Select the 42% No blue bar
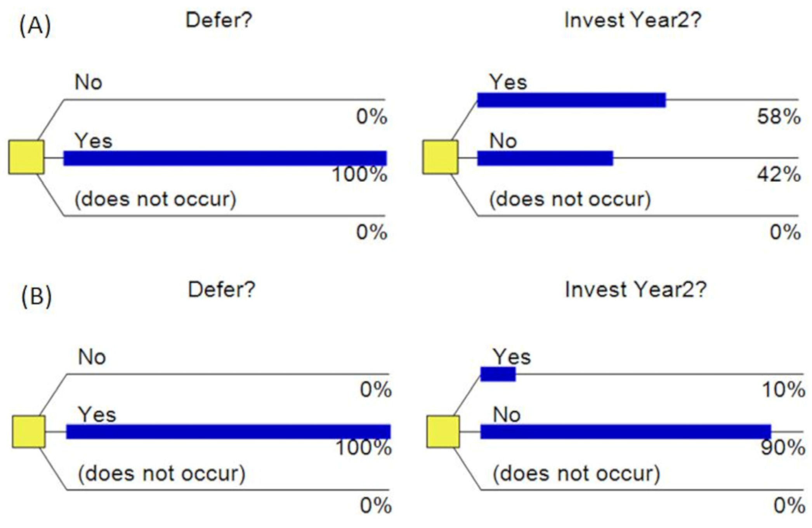812x528 pixels. pyautogui.click(x=545, y=158)
